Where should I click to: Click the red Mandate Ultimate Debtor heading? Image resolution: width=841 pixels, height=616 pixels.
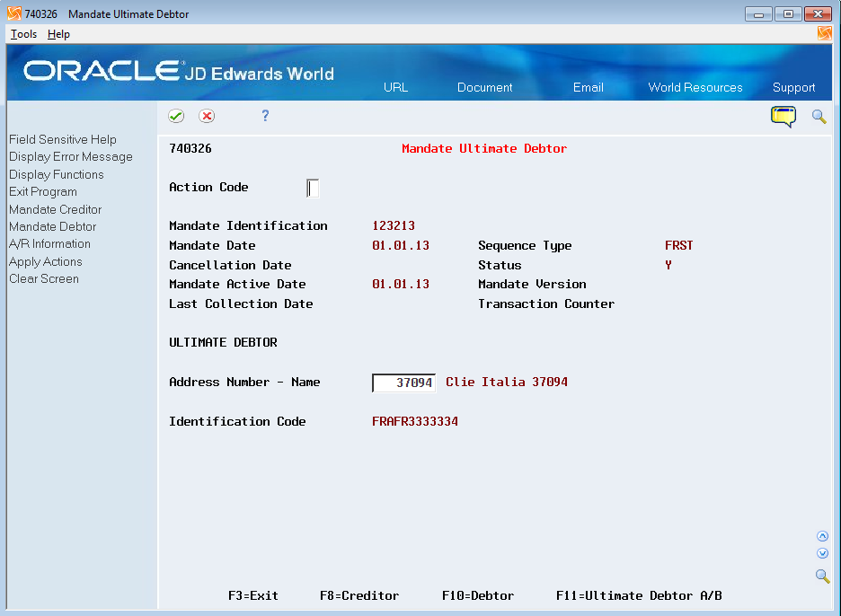tap(484, 148)
